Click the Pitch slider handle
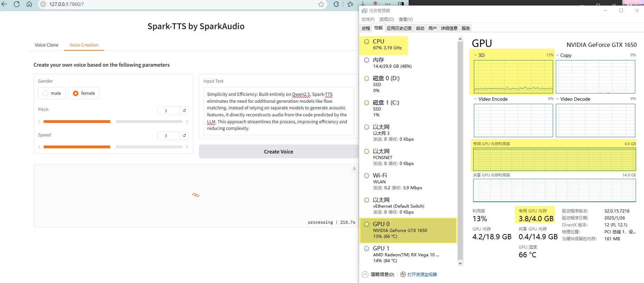This screenshot has height=283, width=644. pos(113,122)
